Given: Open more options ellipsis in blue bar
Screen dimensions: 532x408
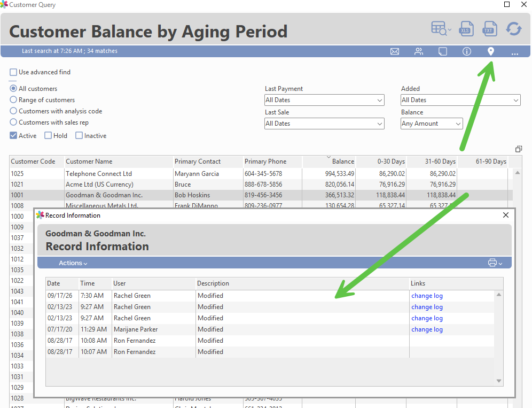Looking at the screenshot, I should (515, 53).
